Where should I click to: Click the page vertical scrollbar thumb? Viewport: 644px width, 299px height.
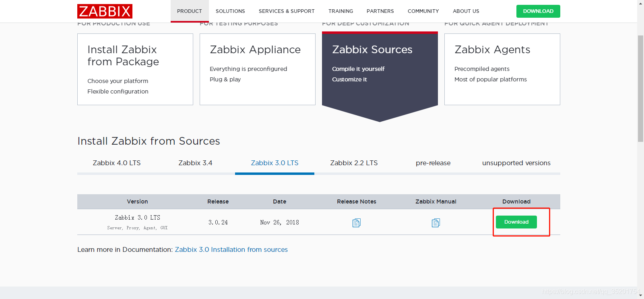(x=640, y=89)
